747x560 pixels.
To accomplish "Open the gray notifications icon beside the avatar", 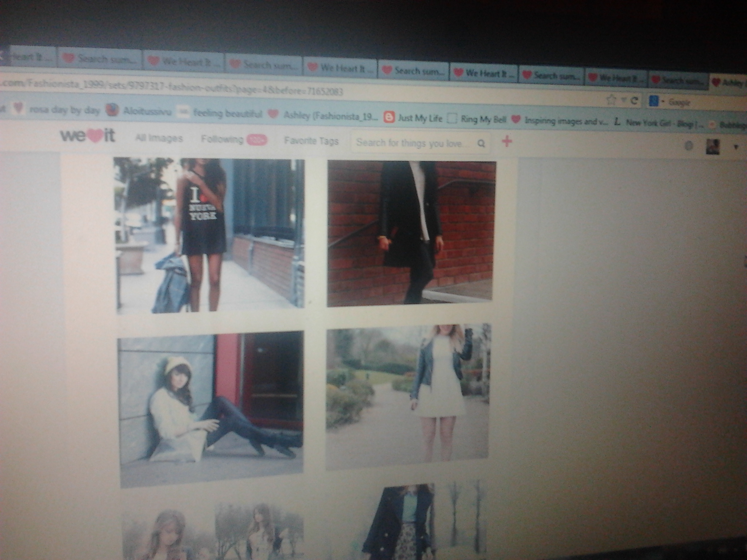I will 689,146.
